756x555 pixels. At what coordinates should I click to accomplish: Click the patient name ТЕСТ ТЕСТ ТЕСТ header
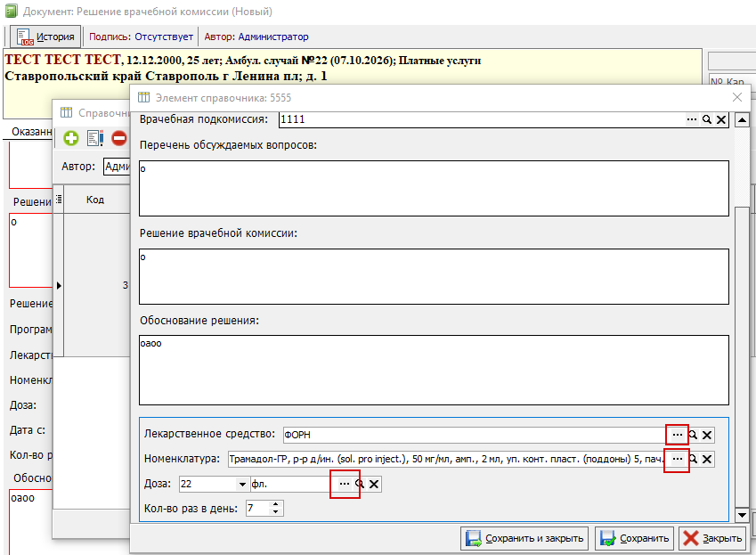pos(62,60)
